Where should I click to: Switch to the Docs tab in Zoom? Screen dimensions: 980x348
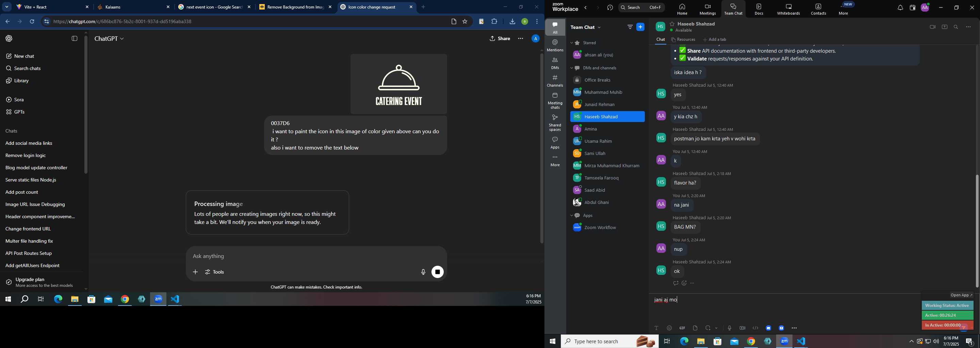[759, 9]
